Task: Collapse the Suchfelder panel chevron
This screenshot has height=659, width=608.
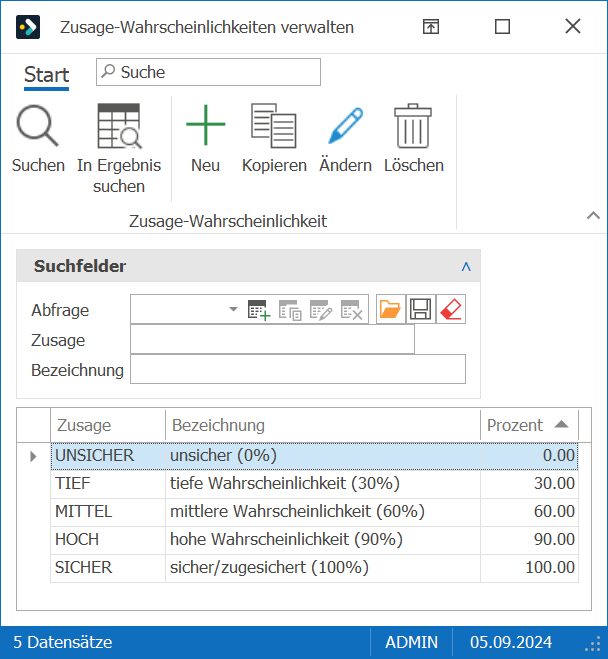Action: coord(466,266)
